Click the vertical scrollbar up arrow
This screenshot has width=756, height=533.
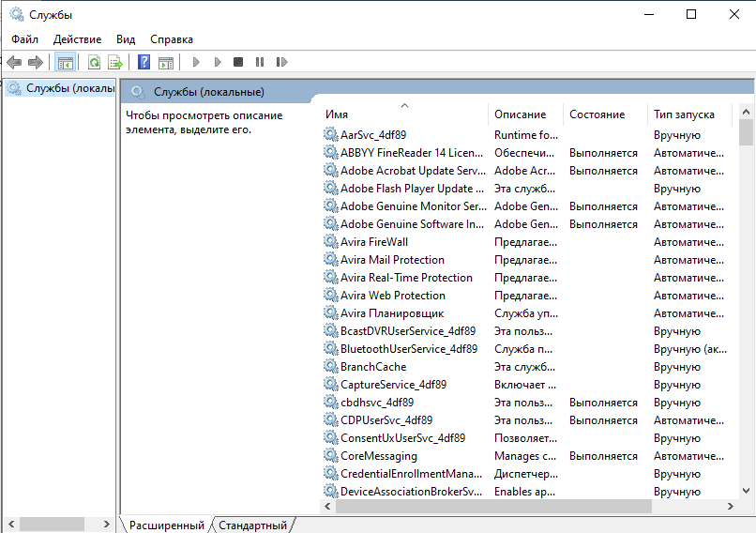pos(746,112)
